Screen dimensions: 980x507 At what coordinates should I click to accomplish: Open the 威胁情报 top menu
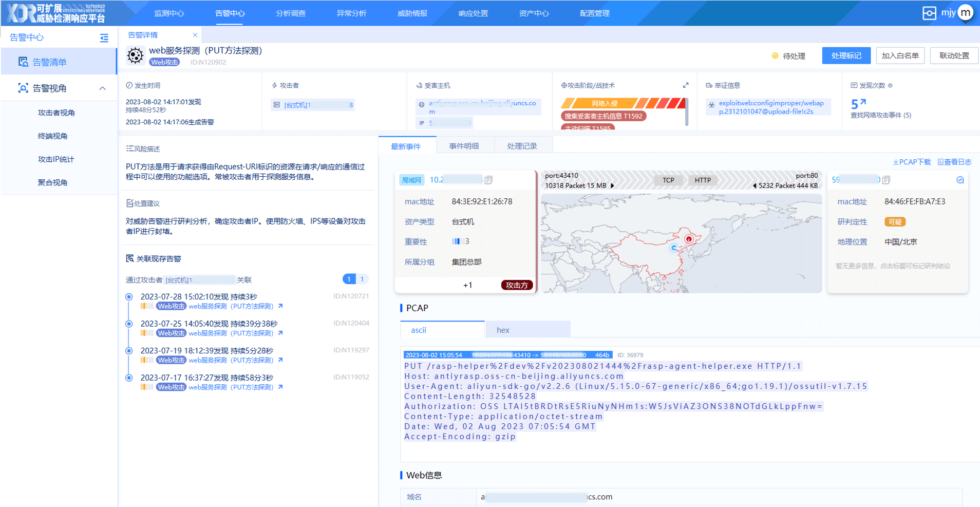[412, 13]
